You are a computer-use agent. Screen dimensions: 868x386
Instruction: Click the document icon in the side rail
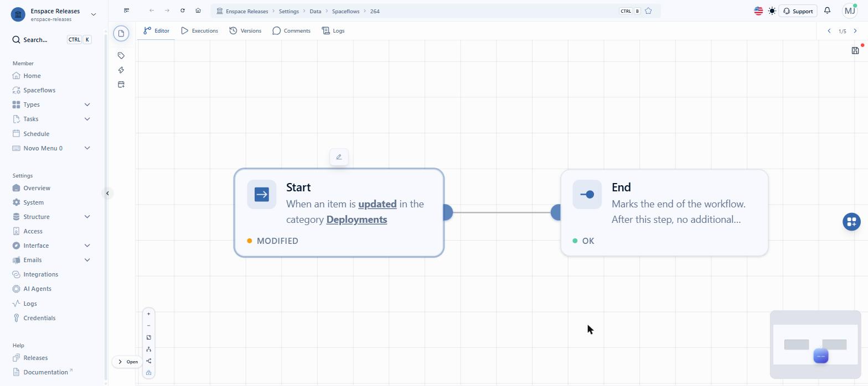(121, 33)
